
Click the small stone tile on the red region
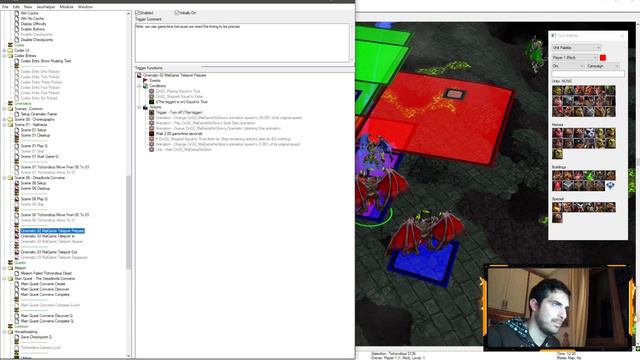click(454, 94)
